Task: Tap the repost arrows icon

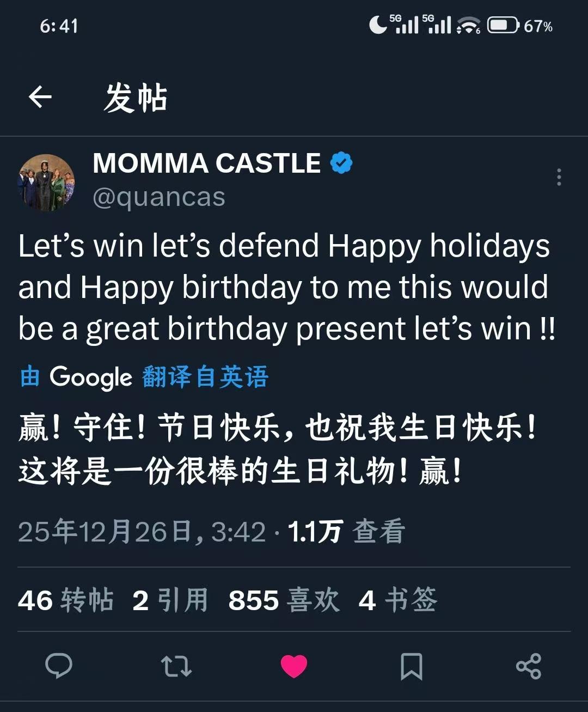Action: pos(176,666)
